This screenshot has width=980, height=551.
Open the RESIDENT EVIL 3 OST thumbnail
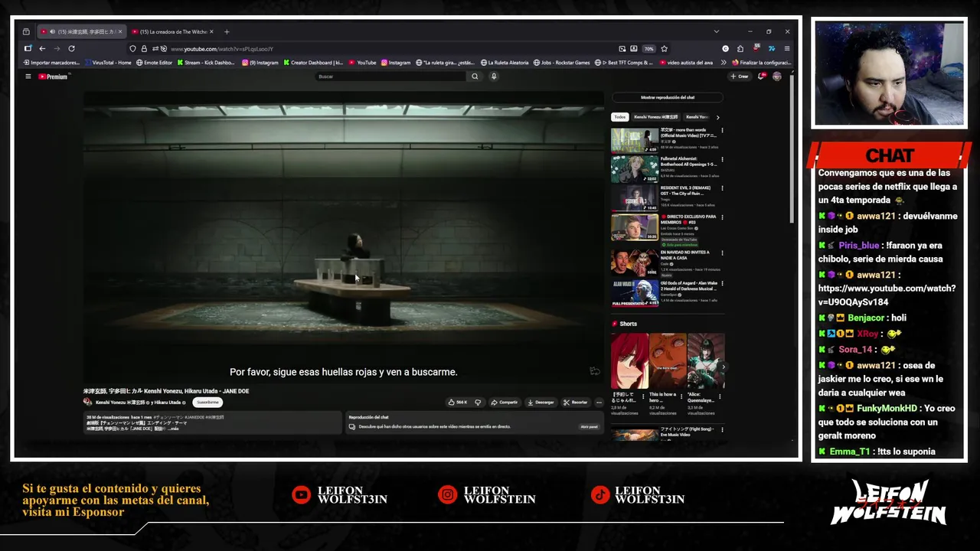635,198
